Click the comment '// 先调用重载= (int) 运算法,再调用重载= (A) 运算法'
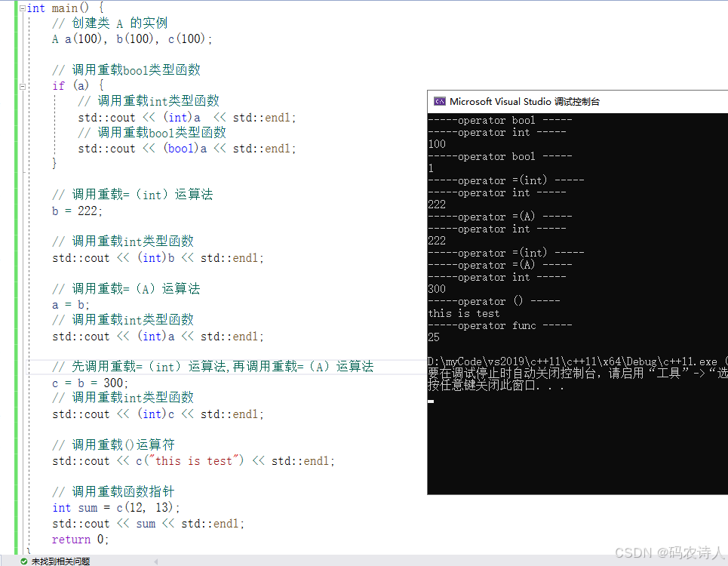This screenshot has width=728, height=566. click(213, 367)
